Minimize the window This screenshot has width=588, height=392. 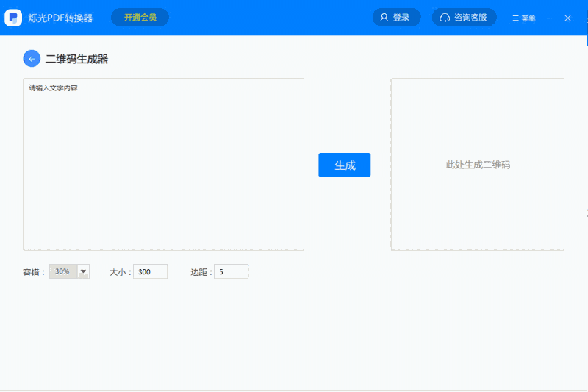click(549, 18)
